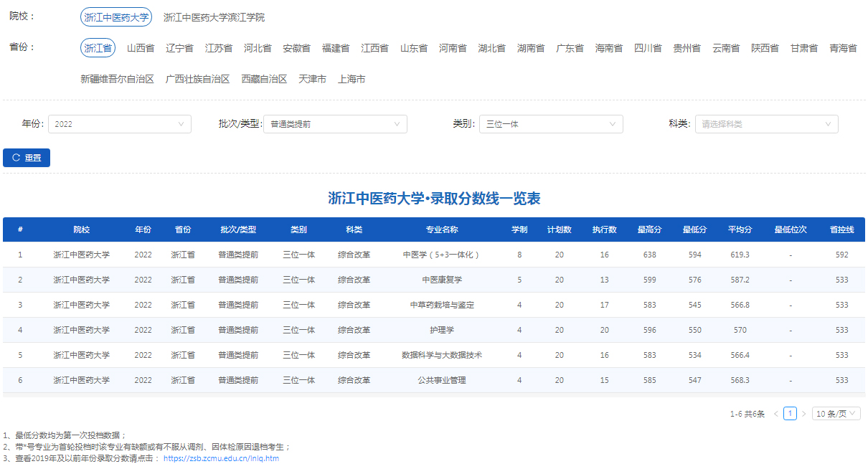Select 云南省 province
868x469 pixels.
(726, 48)
